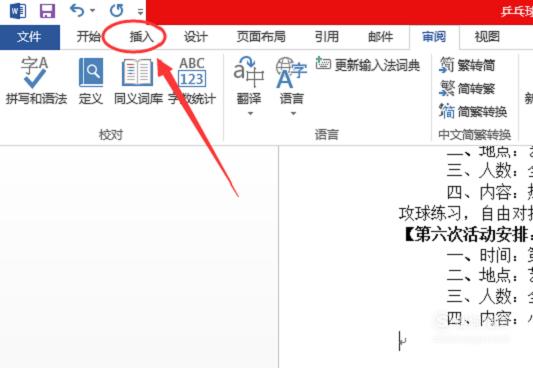Click the Word application icon

tap(18, 11)
